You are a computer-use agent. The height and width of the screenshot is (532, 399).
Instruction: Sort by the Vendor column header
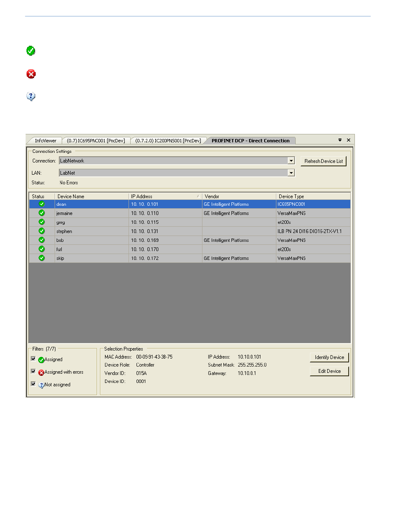pyautogui.click(x=239, y=196)
